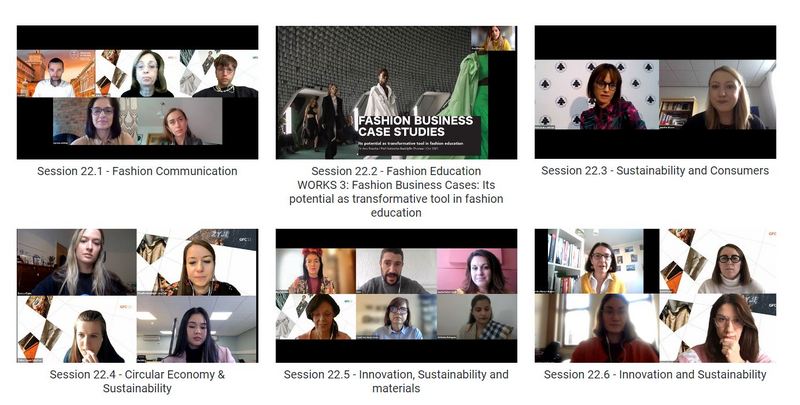Click the bearded man's video tile in Session 22.5

[396, 271]
